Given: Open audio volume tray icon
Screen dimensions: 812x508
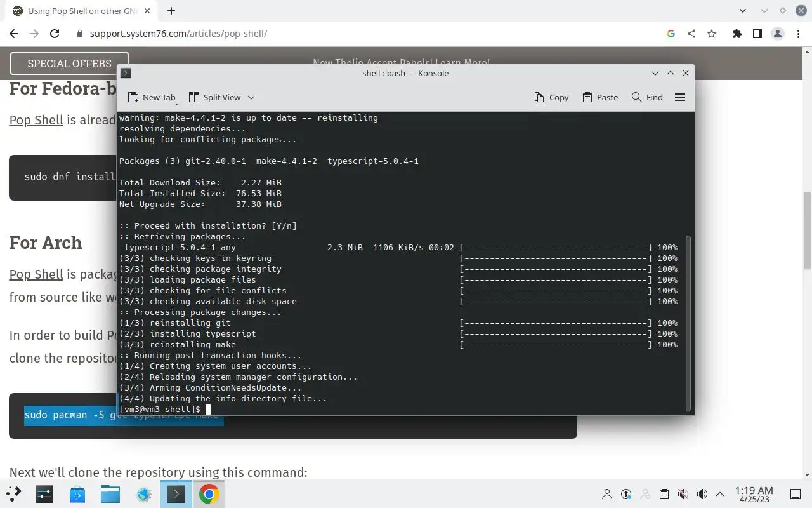Looking at the screenshot, I should point(702,494).
